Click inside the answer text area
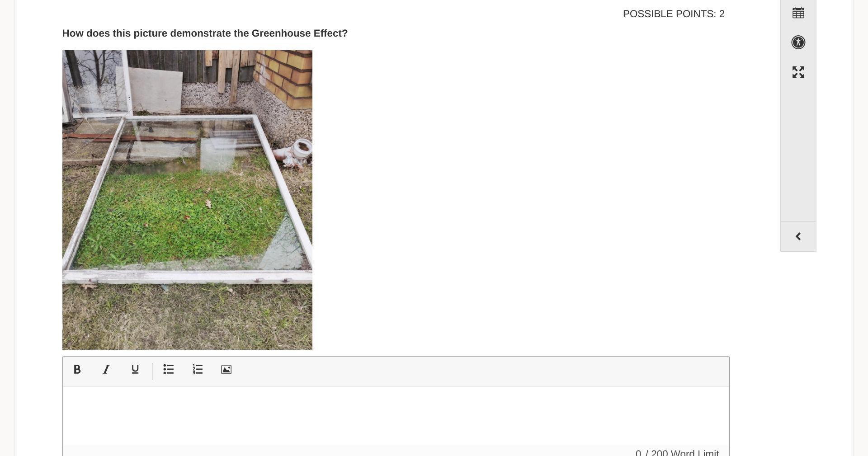Viewport: 868px width, 456px height. (x=396, y=416)
